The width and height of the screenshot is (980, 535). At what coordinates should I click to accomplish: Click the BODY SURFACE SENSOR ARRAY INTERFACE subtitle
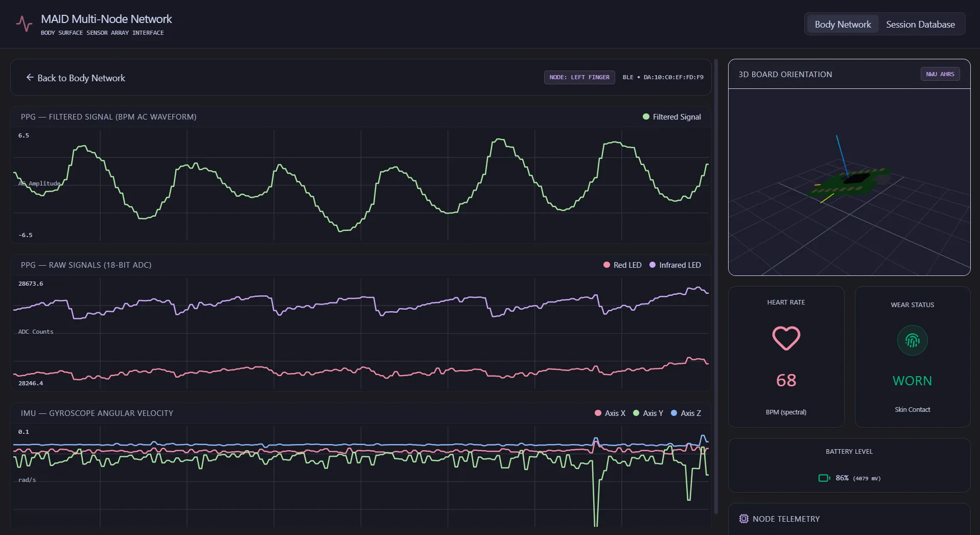[x=102, y=33]
